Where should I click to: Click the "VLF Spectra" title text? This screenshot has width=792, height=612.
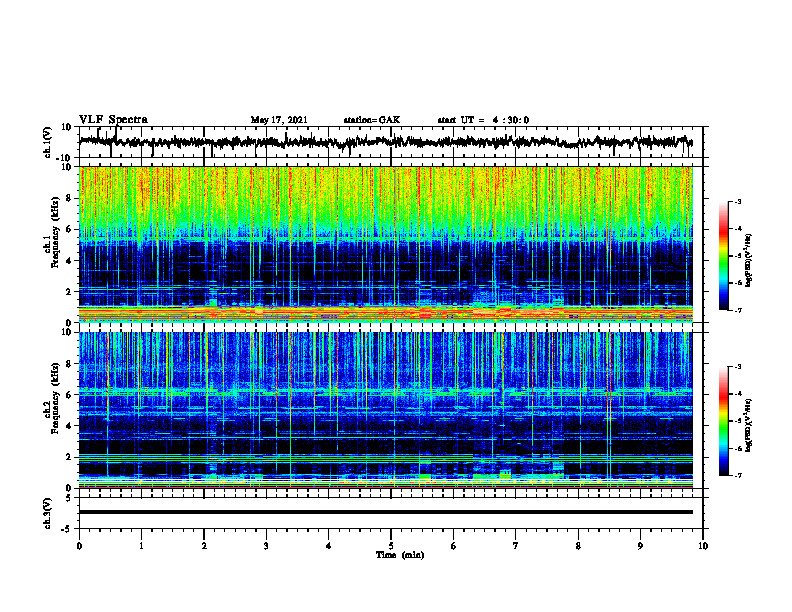click(113, 120)
